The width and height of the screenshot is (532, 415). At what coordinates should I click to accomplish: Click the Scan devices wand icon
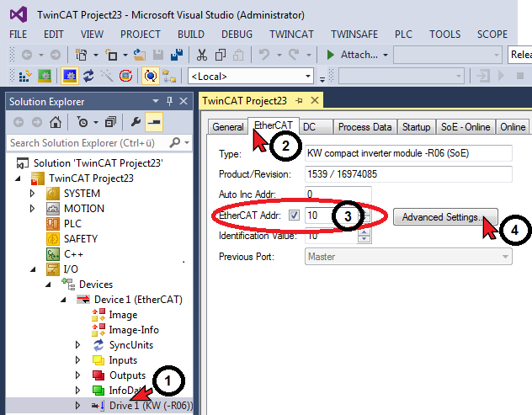pyautogui.click(x=107, y=76)
